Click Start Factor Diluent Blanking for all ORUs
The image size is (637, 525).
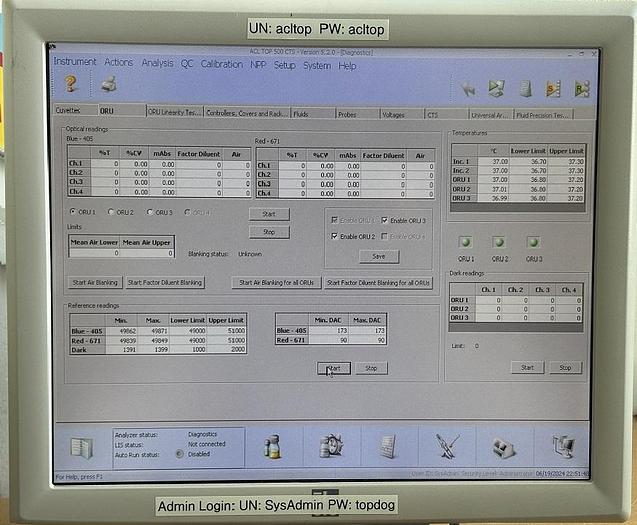pos(378,282)
